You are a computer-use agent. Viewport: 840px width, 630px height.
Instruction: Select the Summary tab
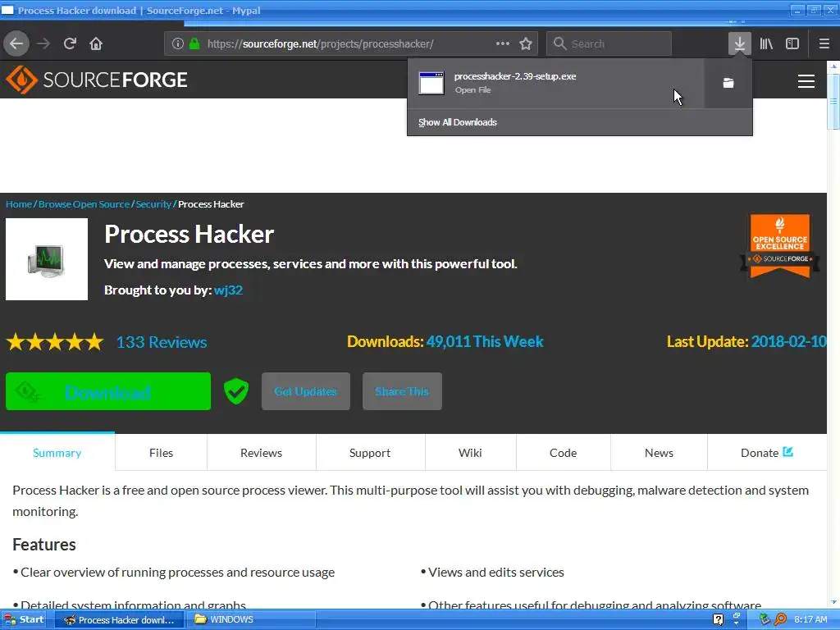(x=57, y=453)
